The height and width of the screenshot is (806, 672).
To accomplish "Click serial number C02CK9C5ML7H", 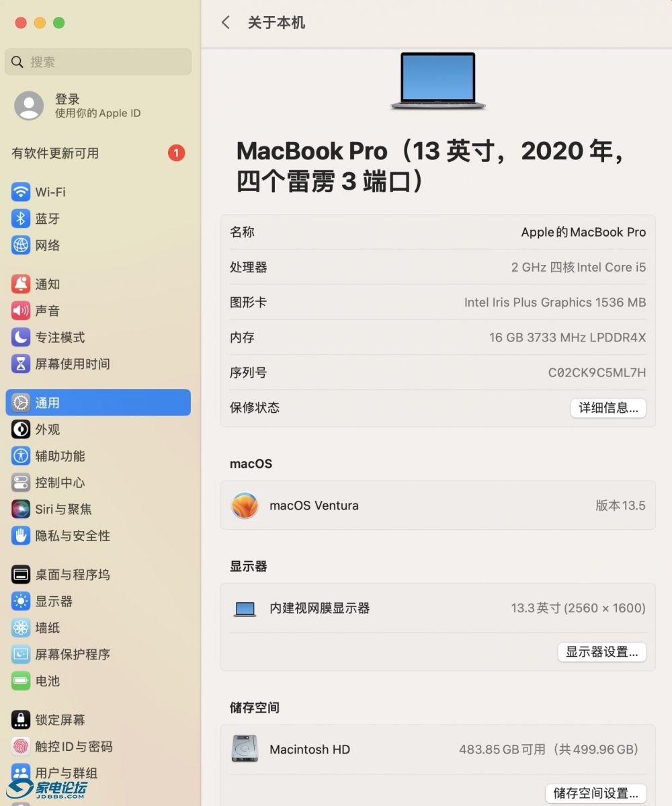I will coord(597,372).
